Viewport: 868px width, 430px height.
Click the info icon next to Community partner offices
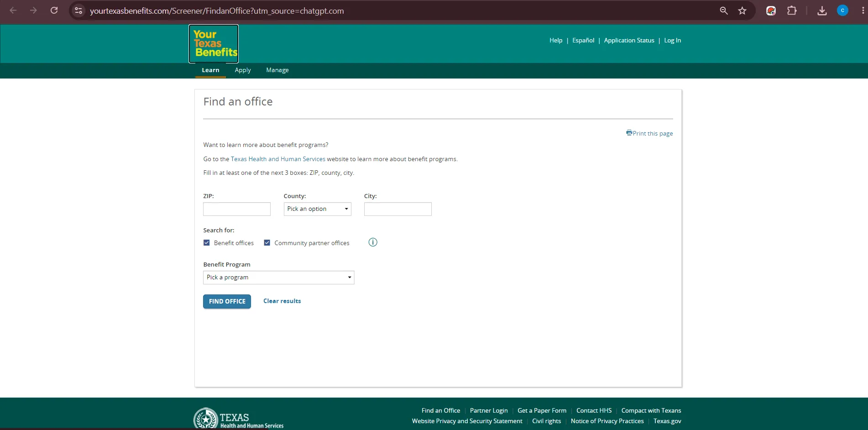point(373,242)
